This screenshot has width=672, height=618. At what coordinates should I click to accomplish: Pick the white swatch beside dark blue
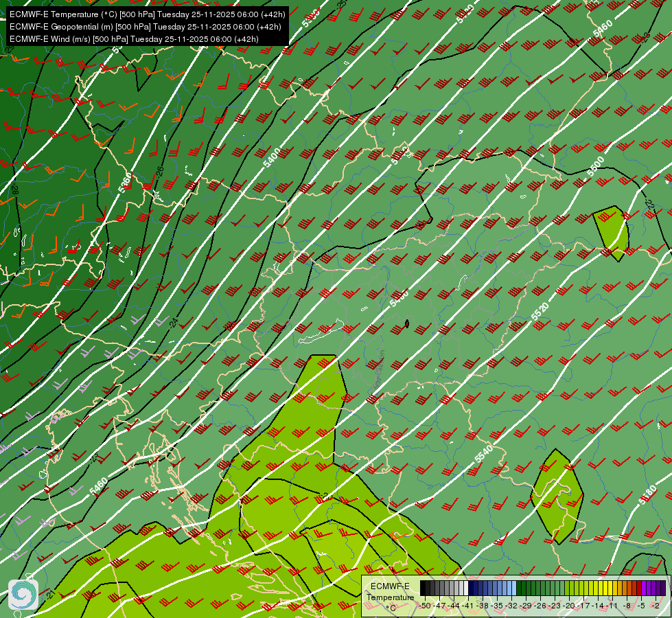[x=466, y=588]
